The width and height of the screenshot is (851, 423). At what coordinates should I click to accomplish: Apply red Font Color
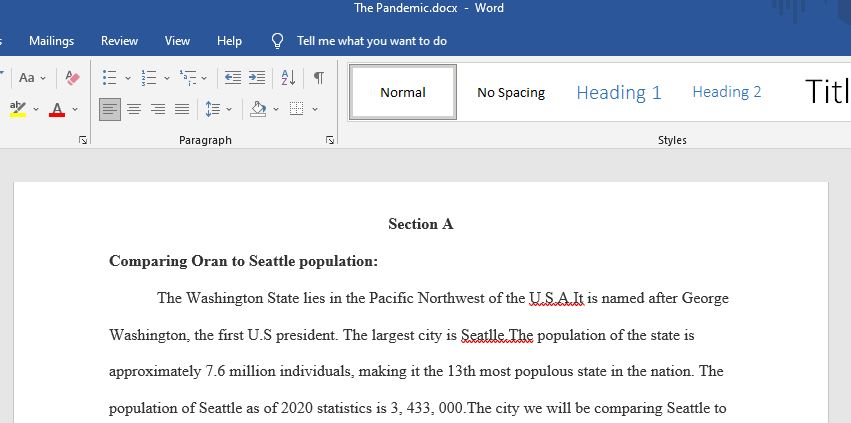click(x=57, y=110)
